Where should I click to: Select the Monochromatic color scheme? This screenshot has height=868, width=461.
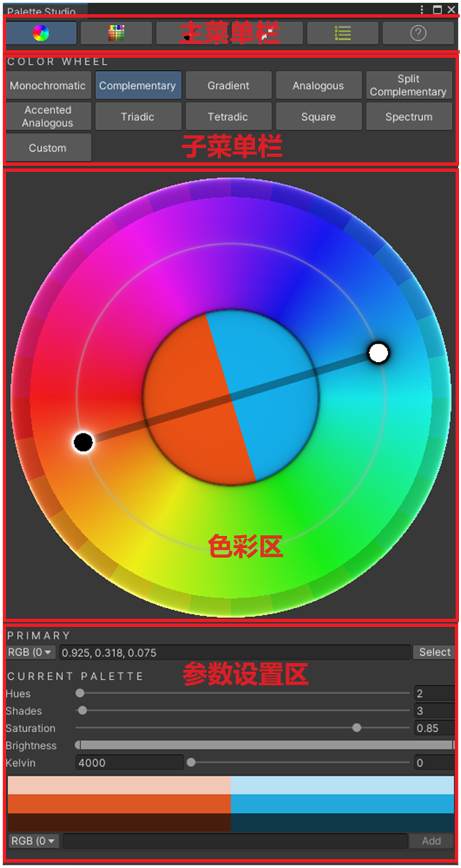tap(48, 86)
